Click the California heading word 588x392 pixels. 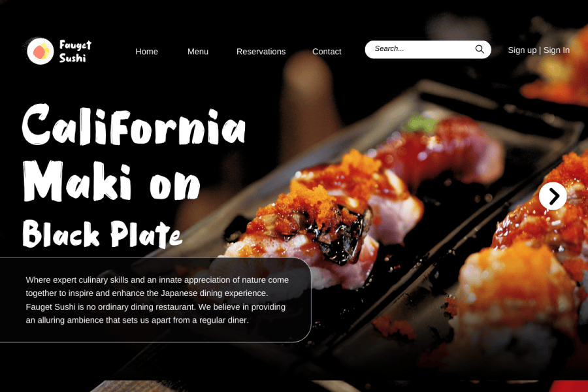(x=134, y=125)
